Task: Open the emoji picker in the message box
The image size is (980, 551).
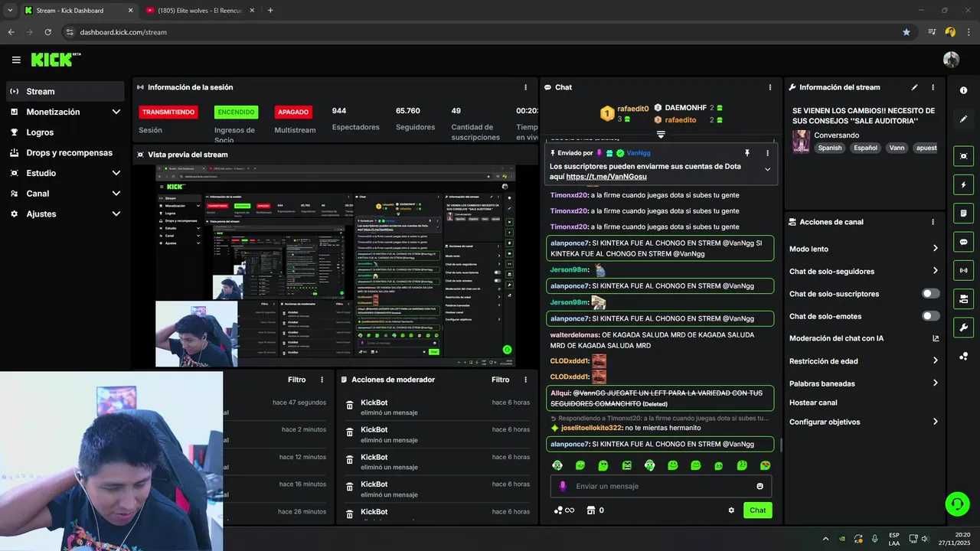Action: 759,486
